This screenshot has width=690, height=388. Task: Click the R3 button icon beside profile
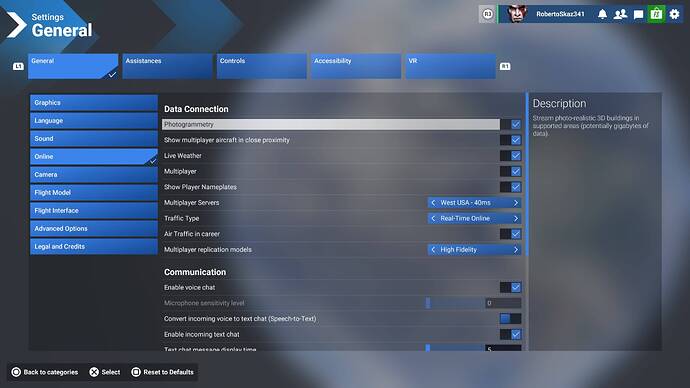pos(487,14)
